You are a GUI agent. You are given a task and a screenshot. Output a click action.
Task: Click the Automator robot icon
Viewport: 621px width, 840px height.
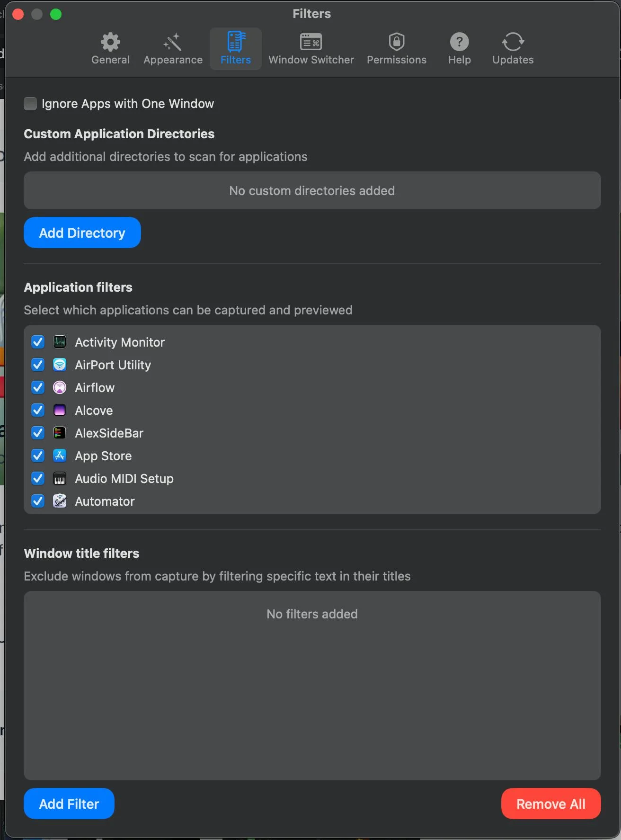60,501
